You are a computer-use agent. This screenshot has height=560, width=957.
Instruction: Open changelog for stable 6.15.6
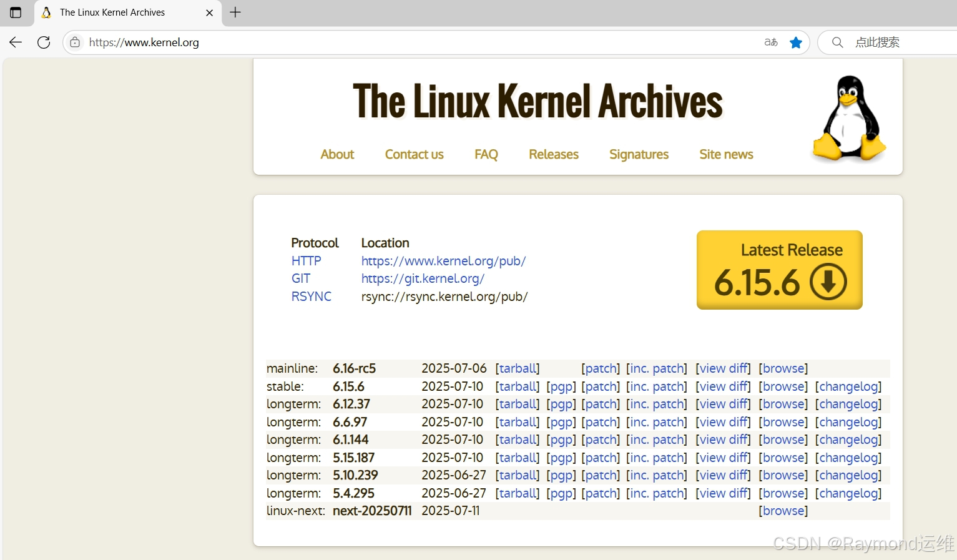(x=848, y=386)
